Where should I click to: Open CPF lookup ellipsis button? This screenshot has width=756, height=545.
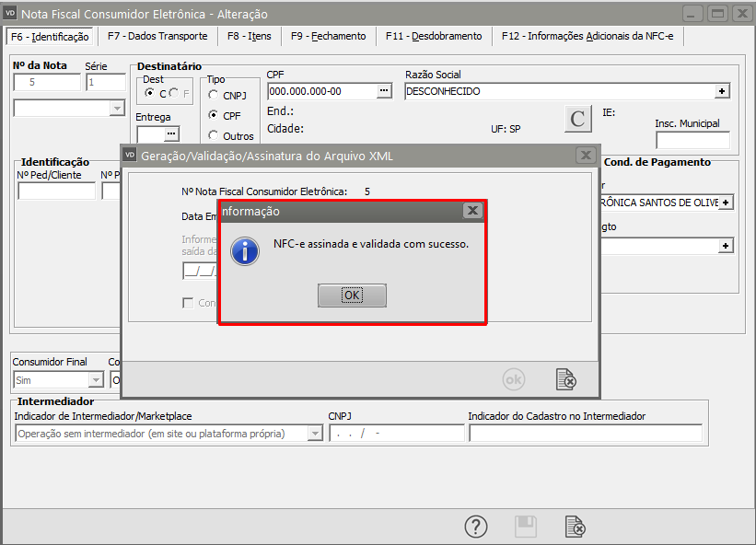click(384, 91)
